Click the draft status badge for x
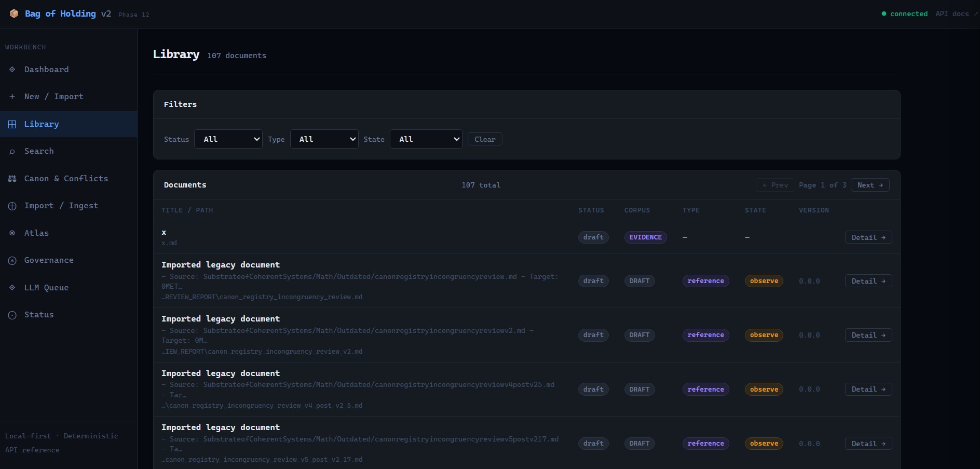 click(593, 237)
